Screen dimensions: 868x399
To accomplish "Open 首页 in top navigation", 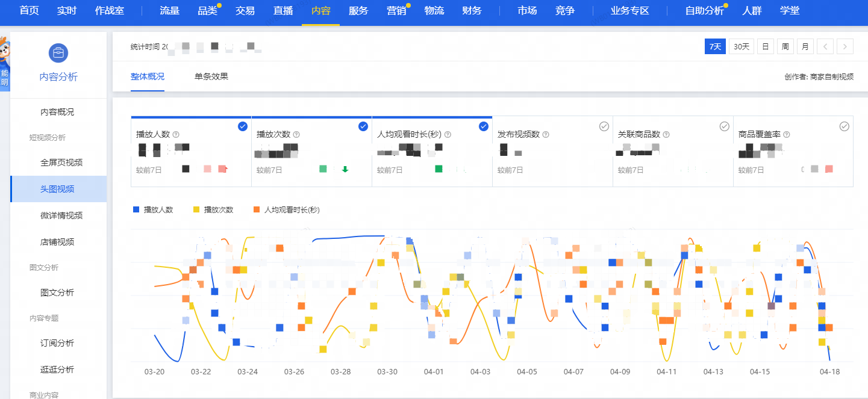I will click(29, 10).
